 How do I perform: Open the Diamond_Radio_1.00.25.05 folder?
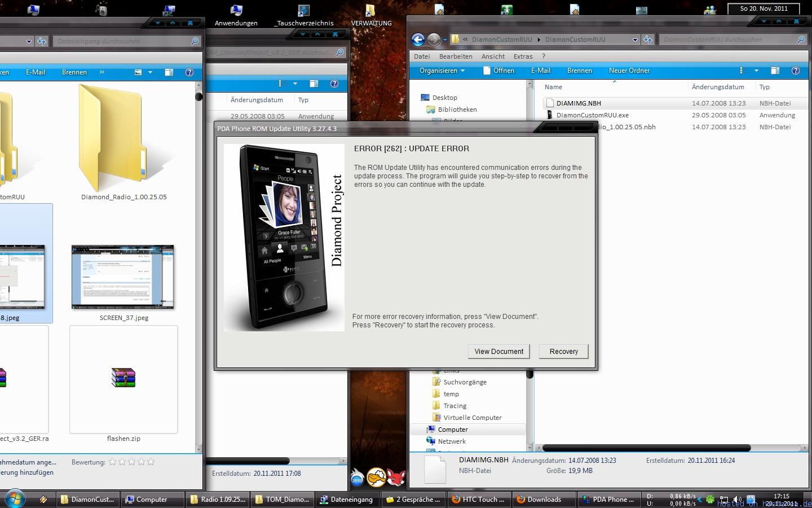[x=124, y=142]
